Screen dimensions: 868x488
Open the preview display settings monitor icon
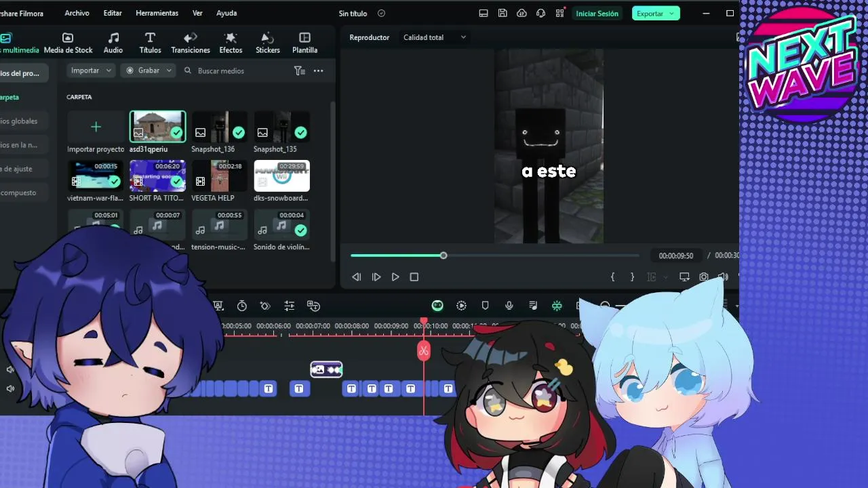pyautogui.click(x=684, y=277)
